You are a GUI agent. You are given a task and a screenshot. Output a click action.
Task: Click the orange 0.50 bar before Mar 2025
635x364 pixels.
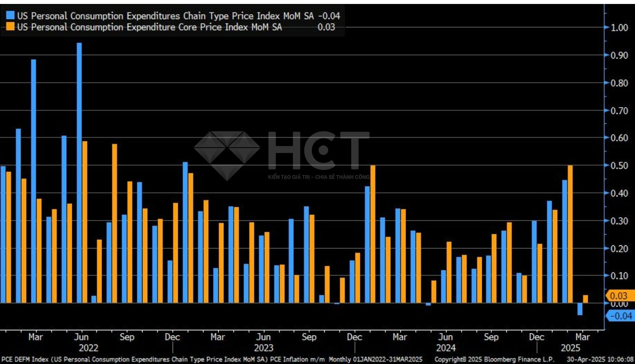click(x=570, y=234)
